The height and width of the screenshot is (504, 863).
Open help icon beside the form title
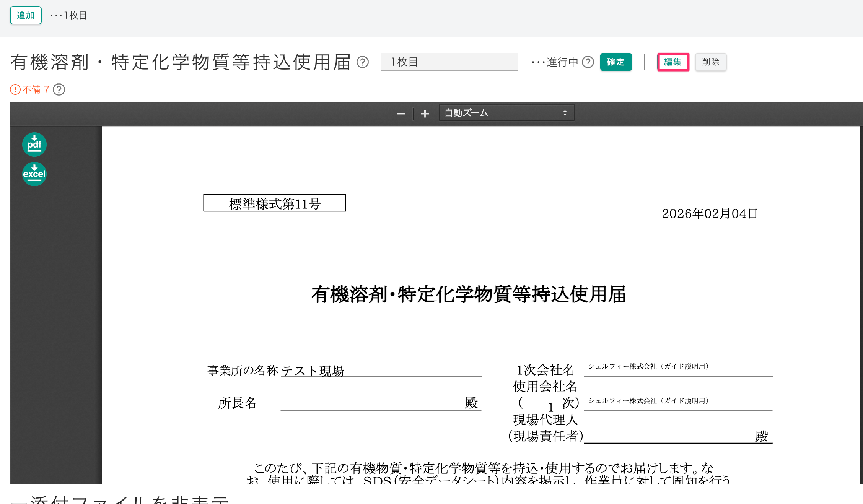coord(363,62)
